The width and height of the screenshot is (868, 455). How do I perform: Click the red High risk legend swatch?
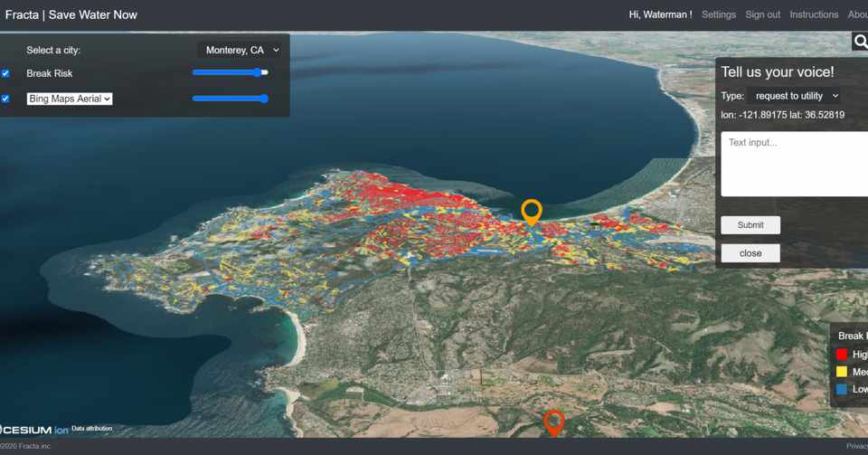click(x=842, y=355)
